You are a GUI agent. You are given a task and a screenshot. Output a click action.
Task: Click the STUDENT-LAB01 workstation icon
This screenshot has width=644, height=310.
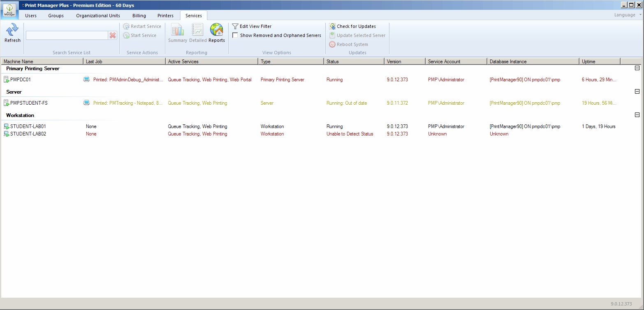(x=7, y=126)
